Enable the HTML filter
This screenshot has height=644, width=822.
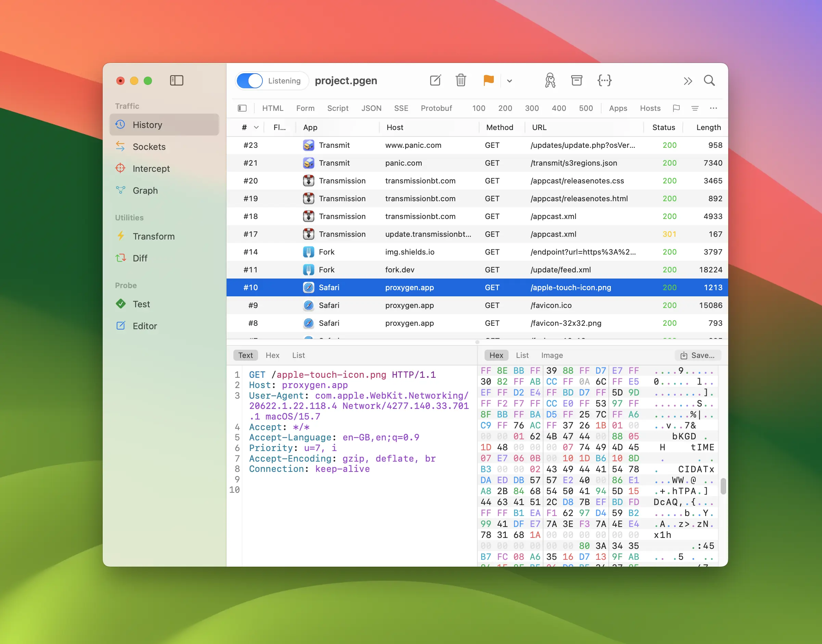273,108
